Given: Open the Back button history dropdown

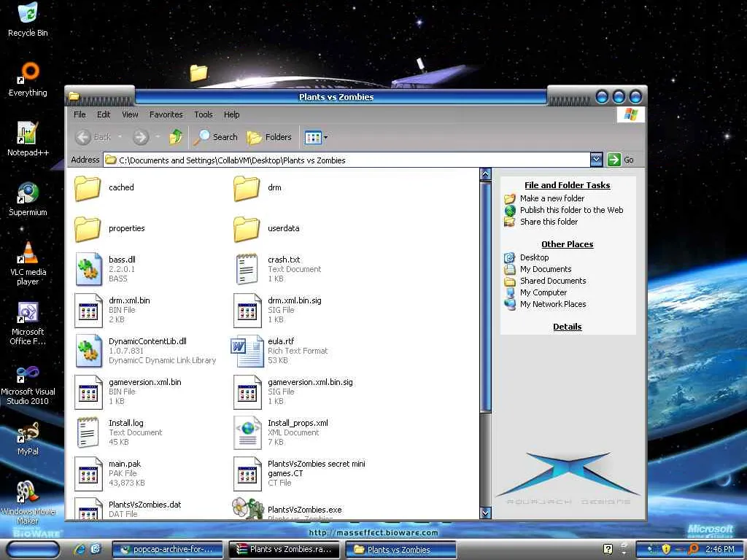Looking at the screenshot, I should (120, 137).
